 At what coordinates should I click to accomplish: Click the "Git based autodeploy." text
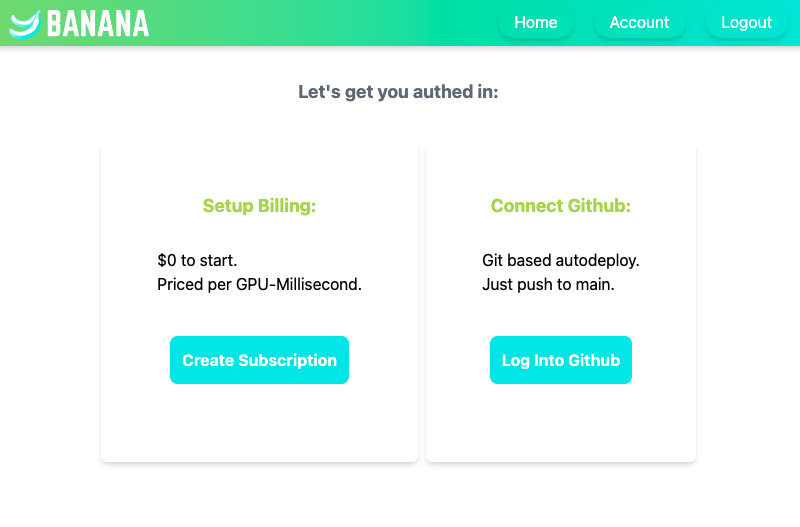(x=560, y=261)
